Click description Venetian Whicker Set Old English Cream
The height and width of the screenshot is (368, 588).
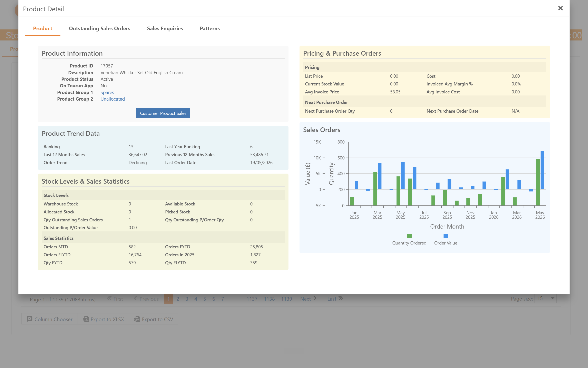141,73
